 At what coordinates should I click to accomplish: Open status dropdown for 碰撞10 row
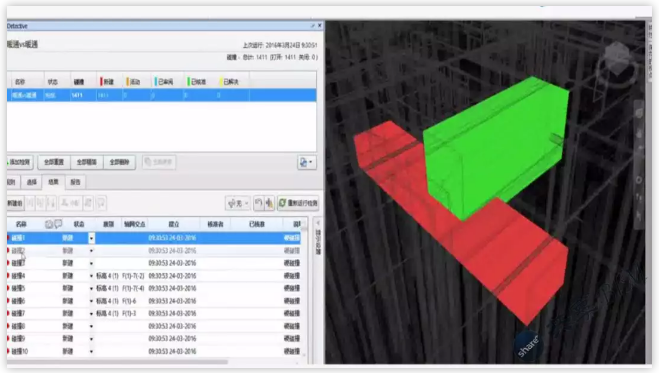coord(91,352)
